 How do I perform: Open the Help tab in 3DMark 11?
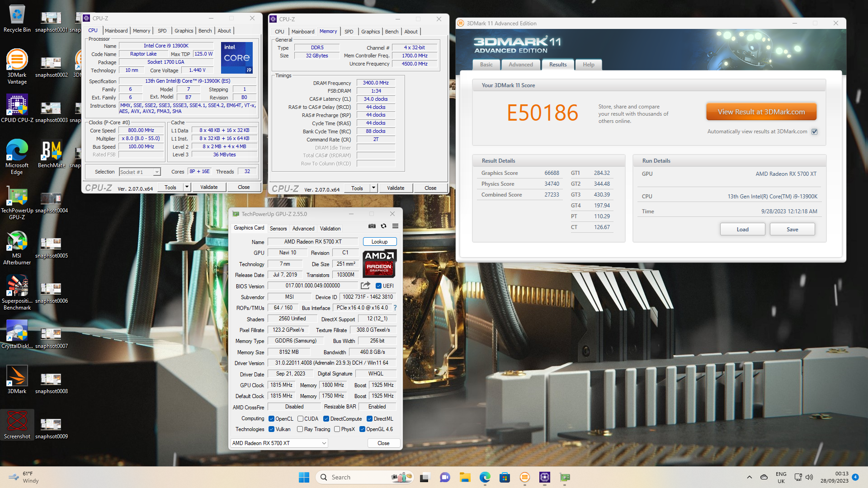pos(589,65)
